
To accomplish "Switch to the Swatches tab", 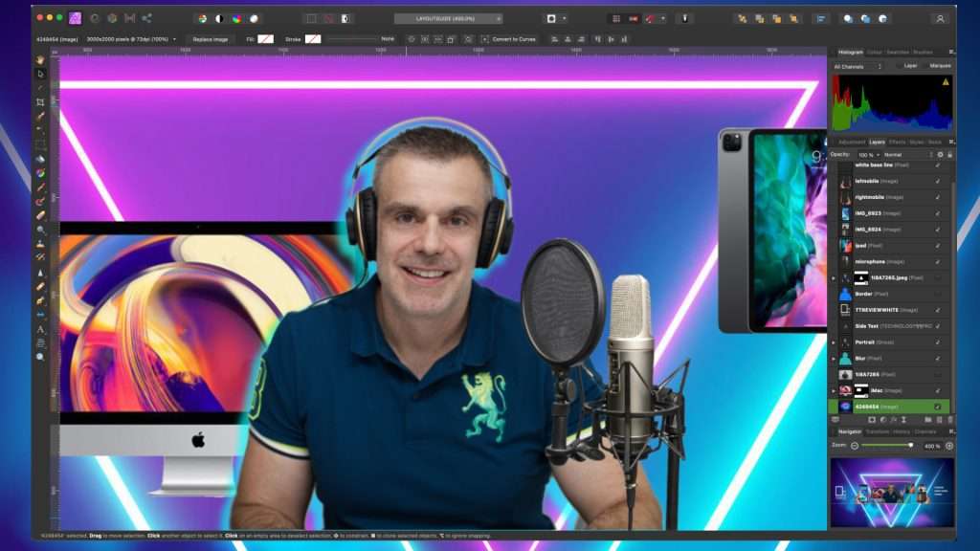I will click(898, 52).
